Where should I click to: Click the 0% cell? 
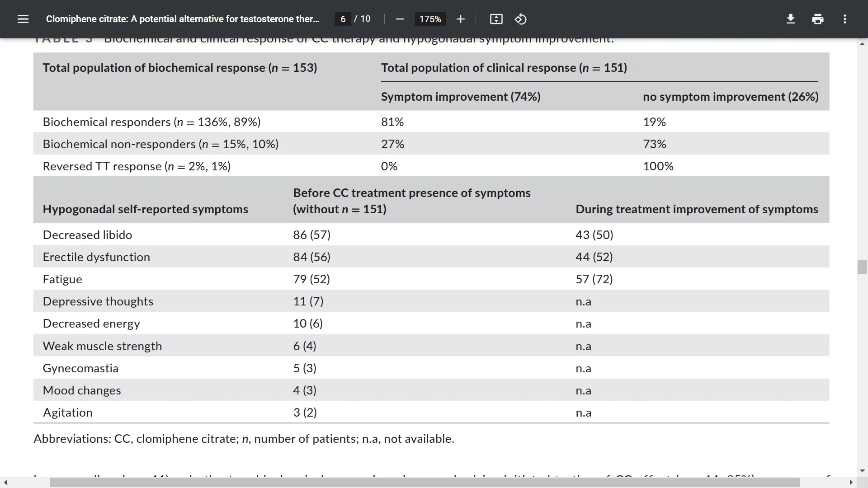[389, 166]
